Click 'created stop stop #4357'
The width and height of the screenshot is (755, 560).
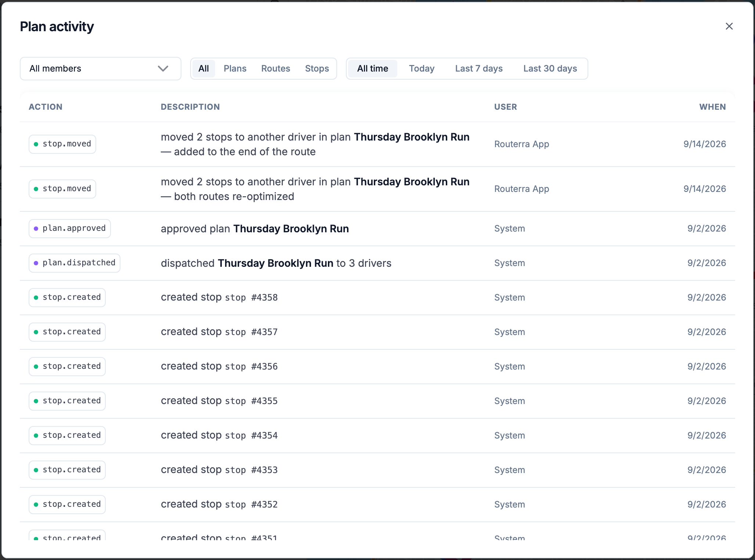[x=219, y=332]
